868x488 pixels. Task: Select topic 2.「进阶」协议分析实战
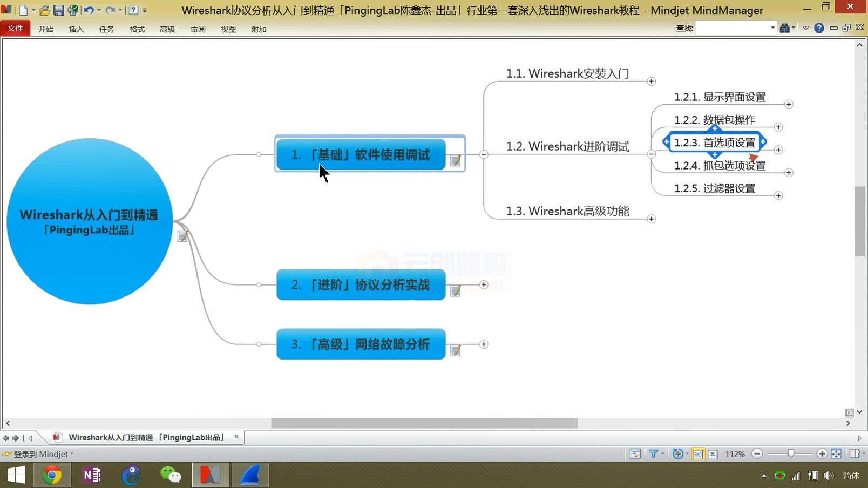(361, 284)
